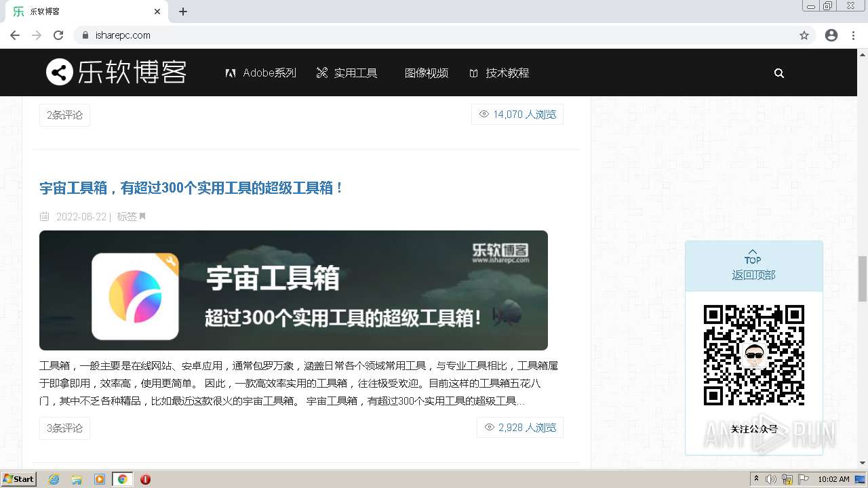Click the red stop-sign taskbar icon

[145, 479]
